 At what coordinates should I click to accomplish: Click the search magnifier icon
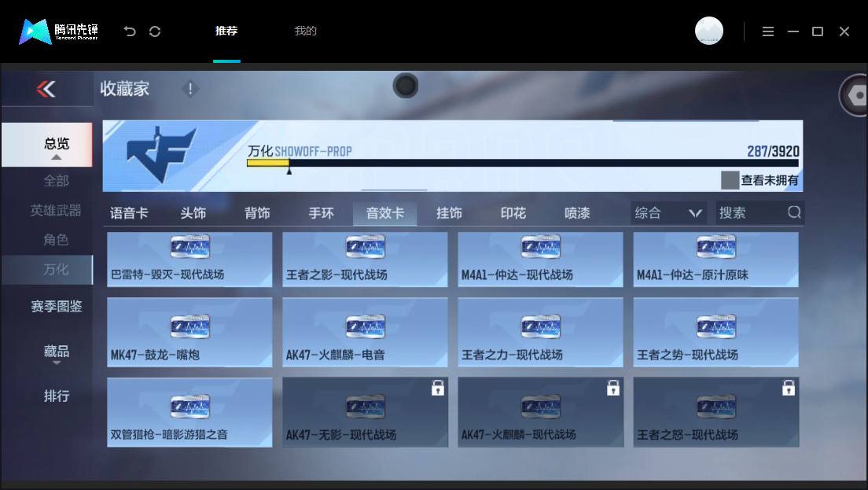(x=794, y=212)
